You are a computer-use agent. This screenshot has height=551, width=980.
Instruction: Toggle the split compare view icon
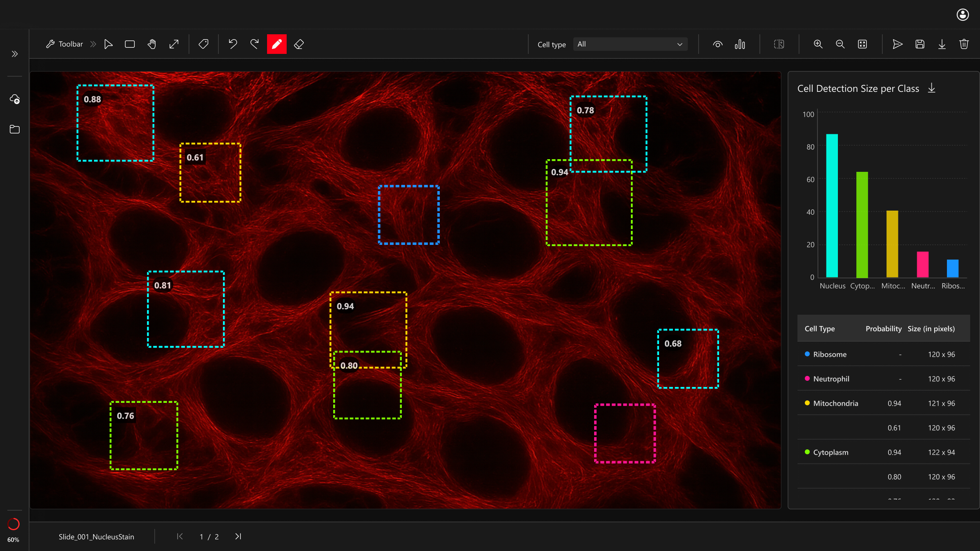779,44
